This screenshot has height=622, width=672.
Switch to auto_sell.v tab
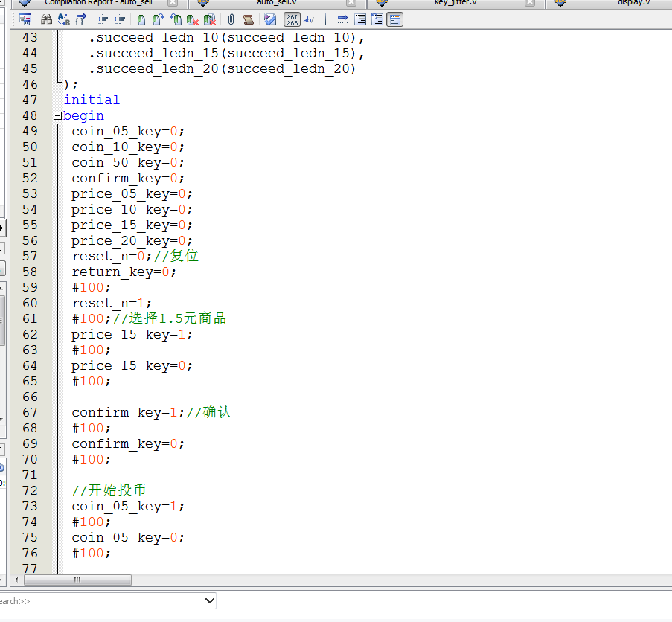pyautogui.click(x=277, y=3)
